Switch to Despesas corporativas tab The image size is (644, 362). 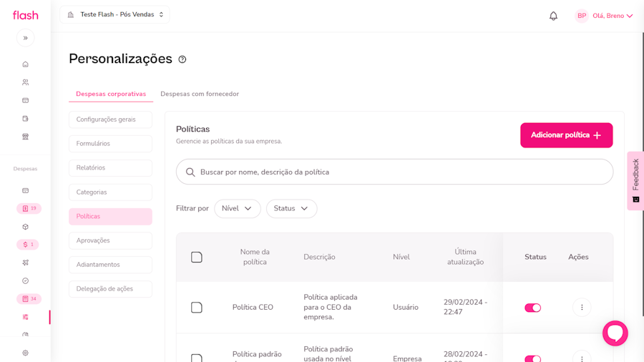coord(111,94)
